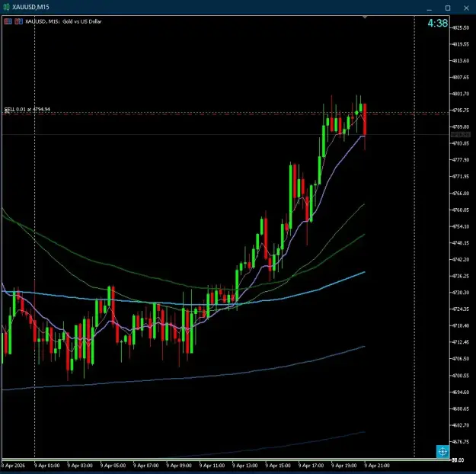This screenshot has width=476, height=474.
Task: Click the 4801.70 price scale label
Action: tap(461, 94)
